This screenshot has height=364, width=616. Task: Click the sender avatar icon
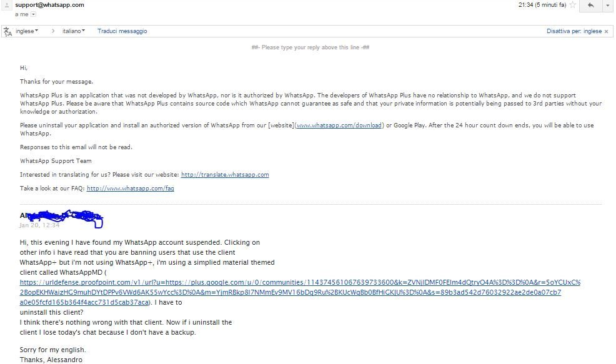click(7, 5)
